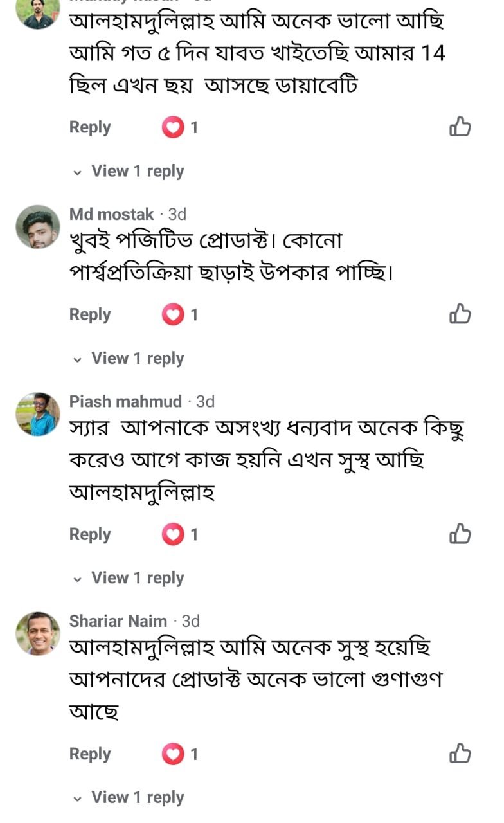Open Piash mahmud's profile picture
Viewport: 504px width, 823px height.
[38, 415]
